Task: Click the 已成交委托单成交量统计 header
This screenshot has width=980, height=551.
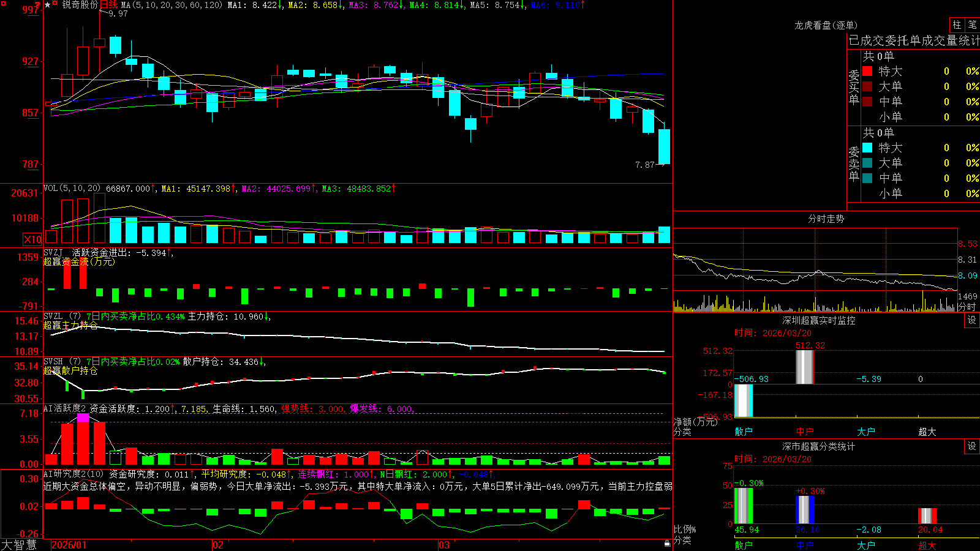Action: click(914, 40)
